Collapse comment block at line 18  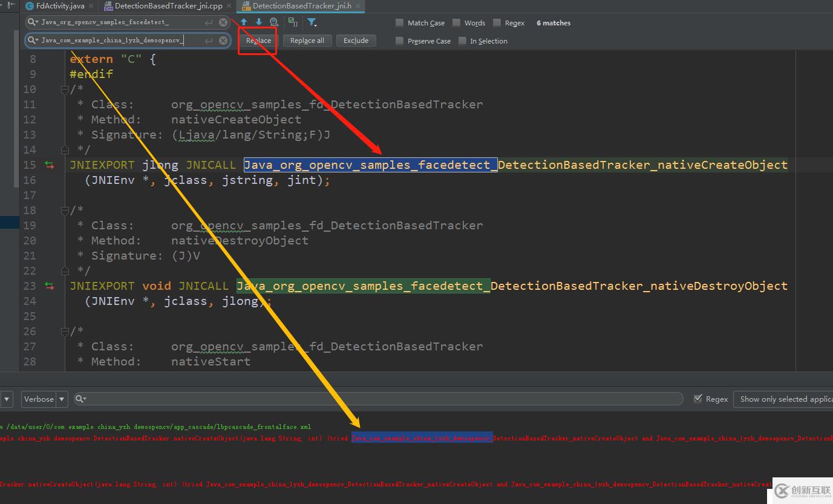64,211
